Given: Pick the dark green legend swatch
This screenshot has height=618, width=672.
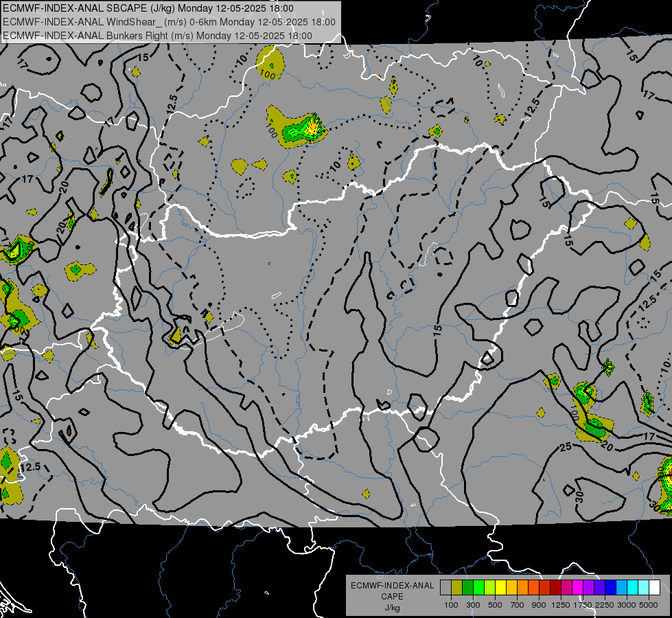Looking at the screenshot, I should pyautogui.click(x=467, y=588).
